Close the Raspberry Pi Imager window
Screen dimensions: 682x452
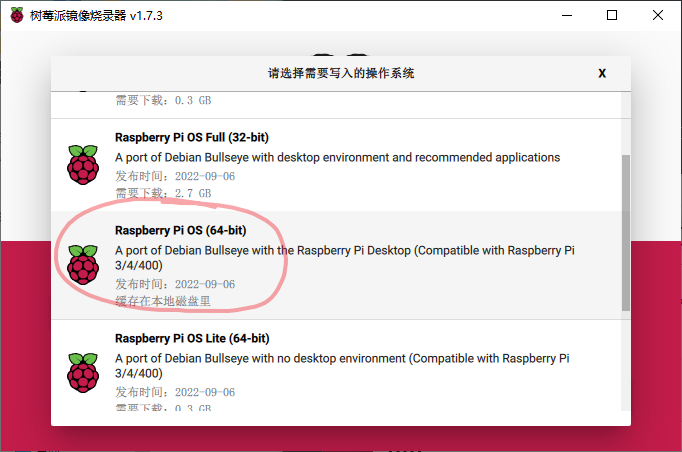tap(657, 15)
